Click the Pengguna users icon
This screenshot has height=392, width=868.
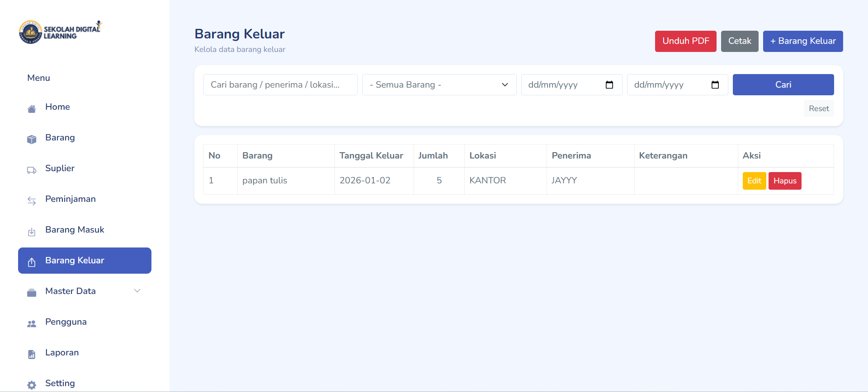point(32,324)
